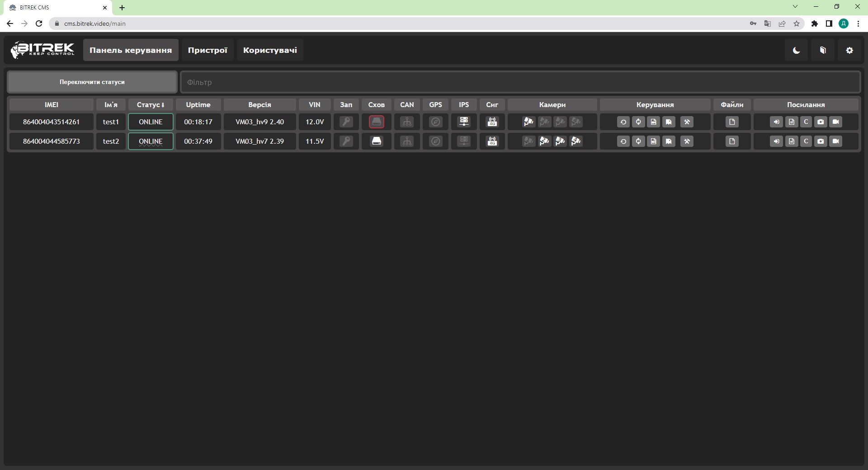868x470 pixels.
Task: Sort the table by Статус column
Action: coord(151,105)
